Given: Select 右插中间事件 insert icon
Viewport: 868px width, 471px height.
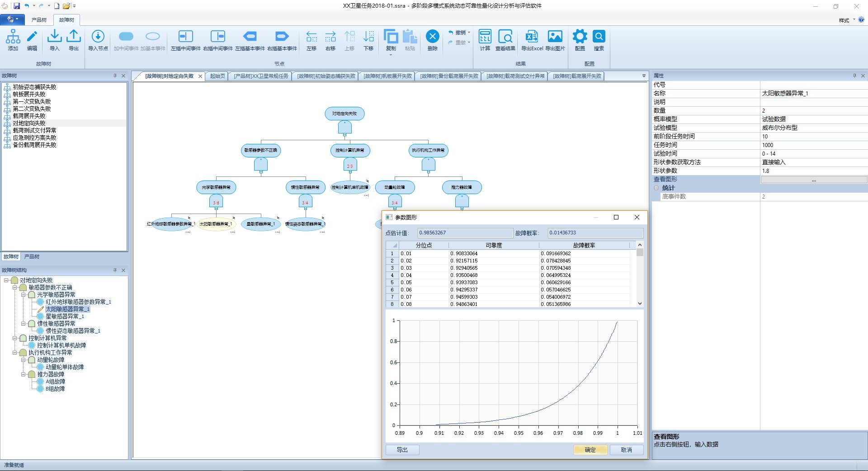Looking at the screenshot, I should point(218,40).
